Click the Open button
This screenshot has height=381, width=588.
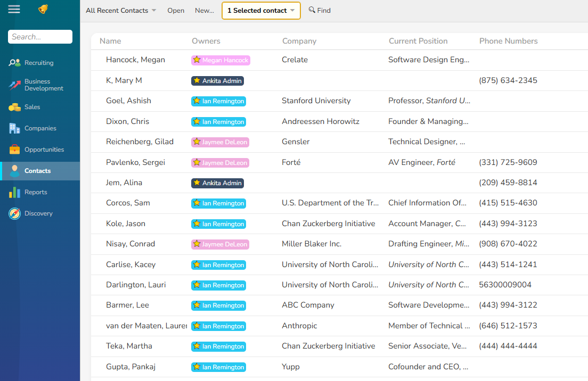click(x=176, y=10)
